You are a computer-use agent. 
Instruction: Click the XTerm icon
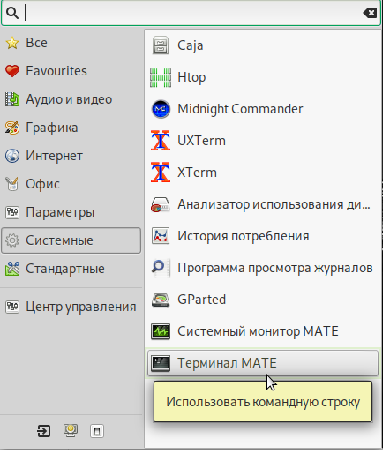tap(161, 172)
